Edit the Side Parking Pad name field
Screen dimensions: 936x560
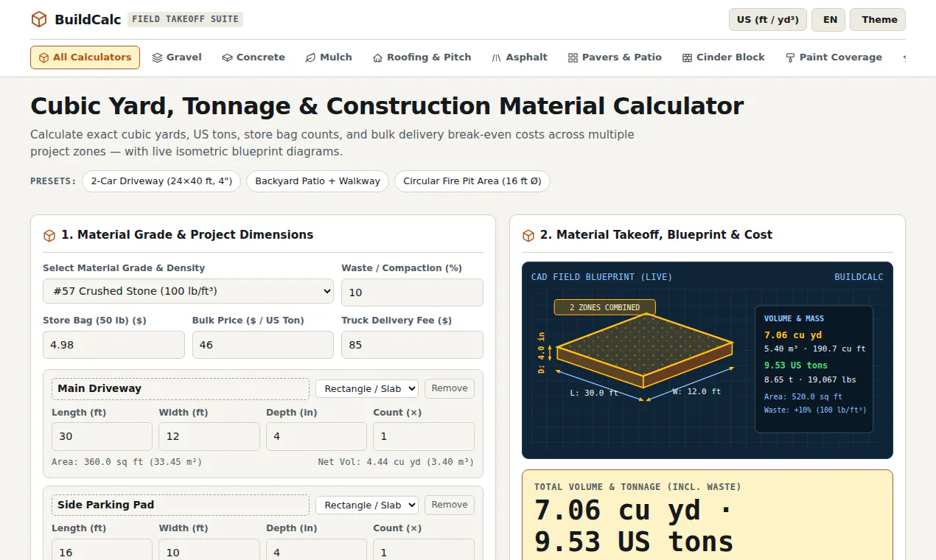181,505
